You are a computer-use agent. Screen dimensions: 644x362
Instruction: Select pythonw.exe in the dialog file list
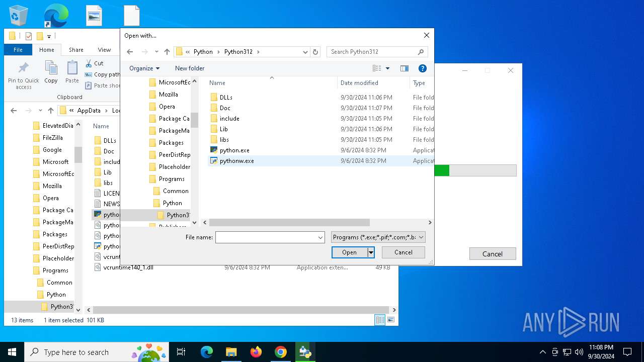point(236,161)
